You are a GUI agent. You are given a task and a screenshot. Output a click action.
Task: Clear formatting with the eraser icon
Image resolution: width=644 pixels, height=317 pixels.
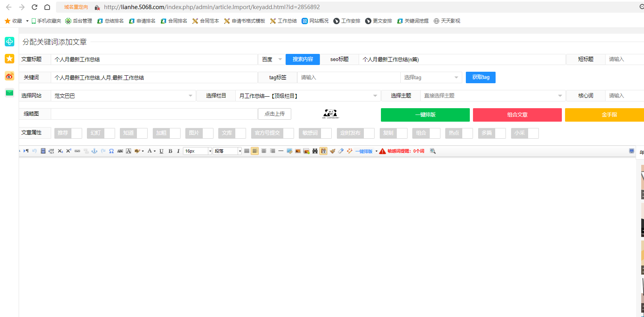click(x=341, y=151)
